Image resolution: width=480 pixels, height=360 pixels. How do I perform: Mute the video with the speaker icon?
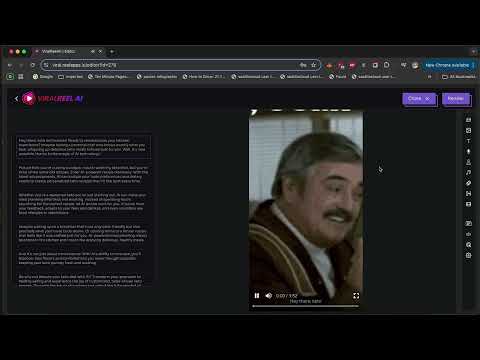268,295
